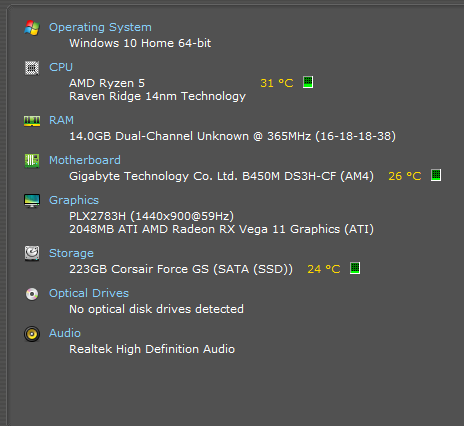The height and width of the screenshot is (426, 464).
Task: Select Raven Ridge 14nm Technology text
Action: (x=157, y=97)
